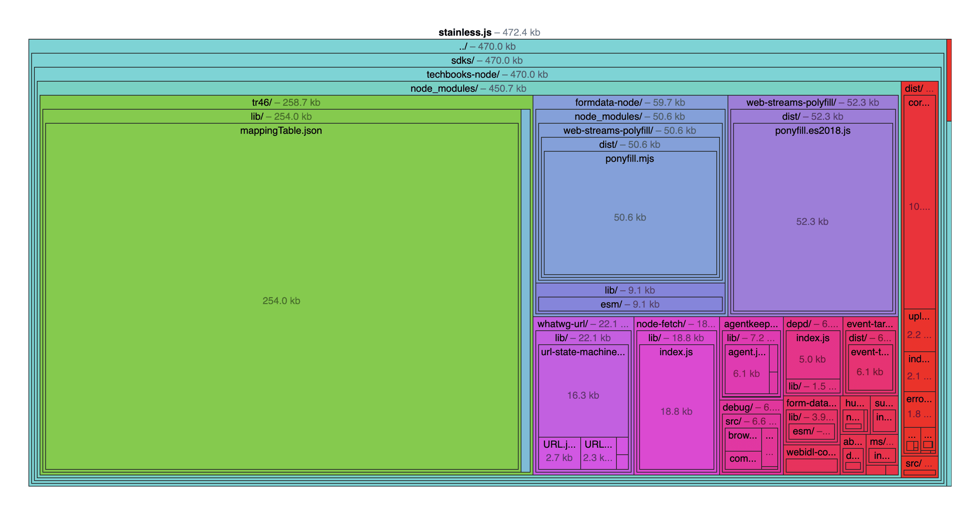980x515 pixels.
Task: Select URL... 2.3 k block
Action: 599,453
